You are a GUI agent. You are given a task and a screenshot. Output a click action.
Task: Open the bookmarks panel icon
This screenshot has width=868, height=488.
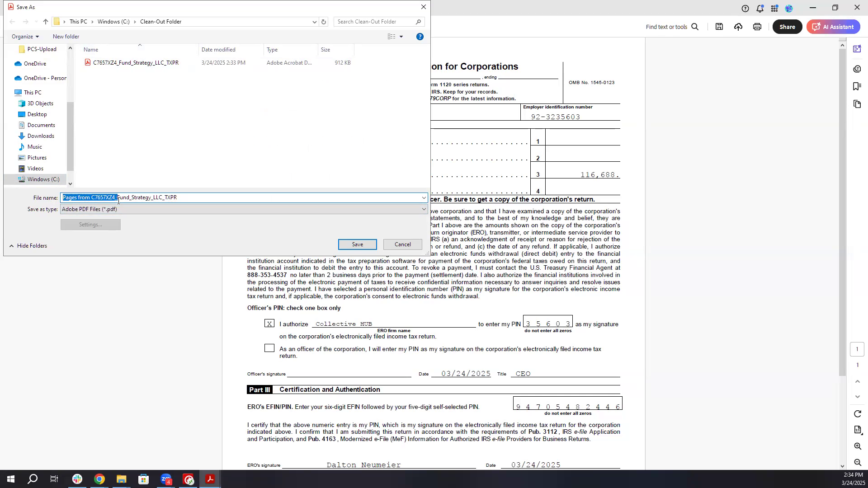[857, 86]
